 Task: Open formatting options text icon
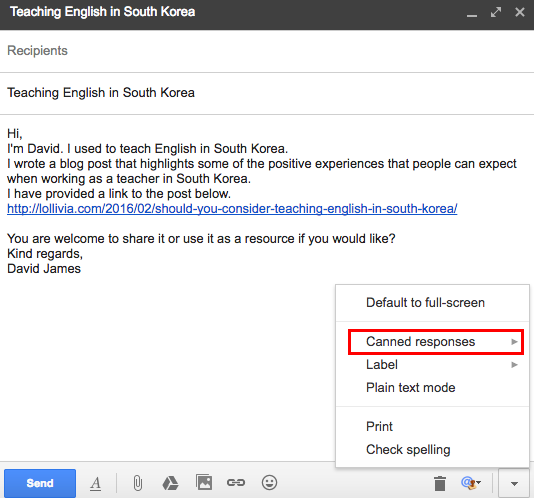[96, 483]
